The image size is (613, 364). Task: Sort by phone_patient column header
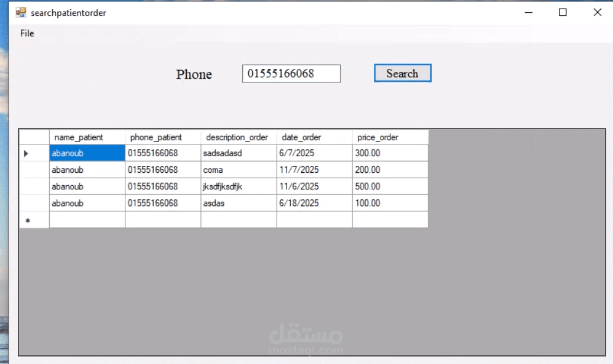point(163,137)
